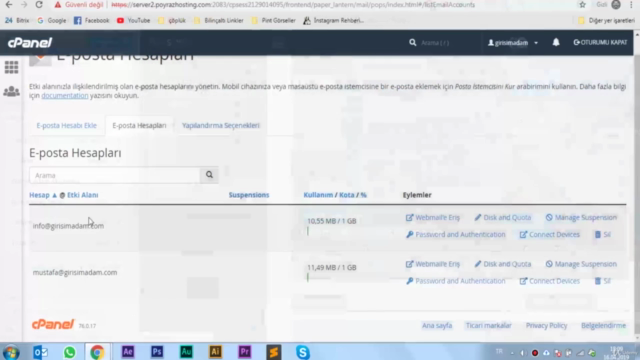
Task: Go back with browser back arrow
Action: pyautogui.click(x=9, y=5)
